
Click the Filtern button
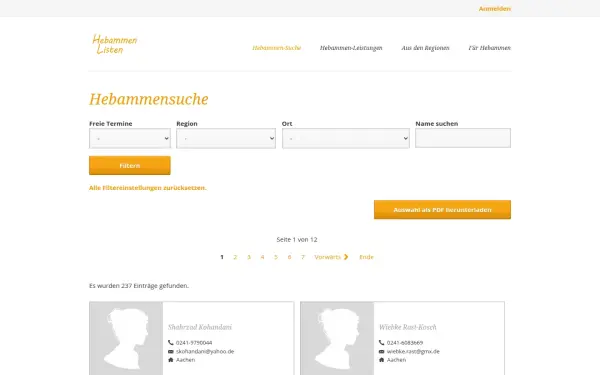130,165
